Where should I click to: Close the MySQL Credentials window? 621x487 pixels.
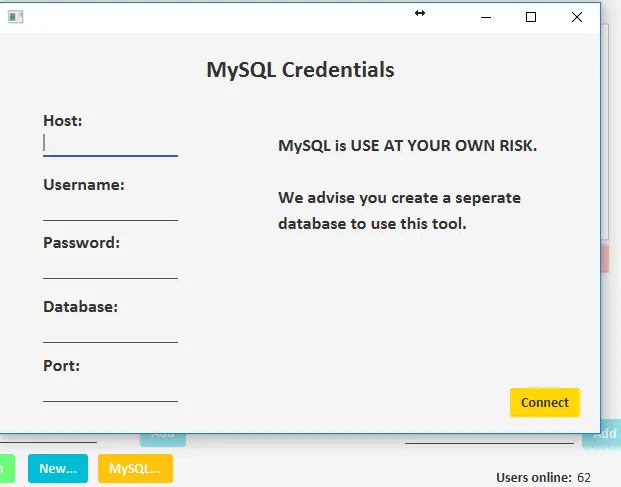[x=577, y=17]
